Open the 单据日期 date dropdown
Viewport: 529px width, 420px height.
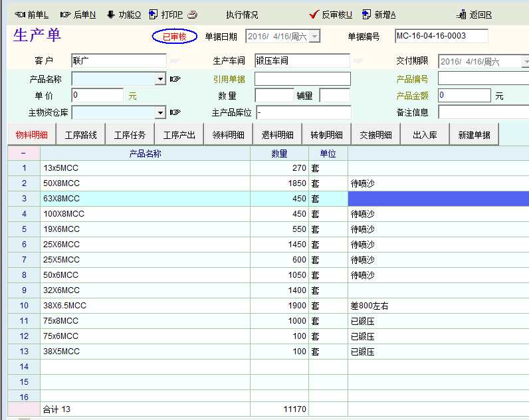314,37
